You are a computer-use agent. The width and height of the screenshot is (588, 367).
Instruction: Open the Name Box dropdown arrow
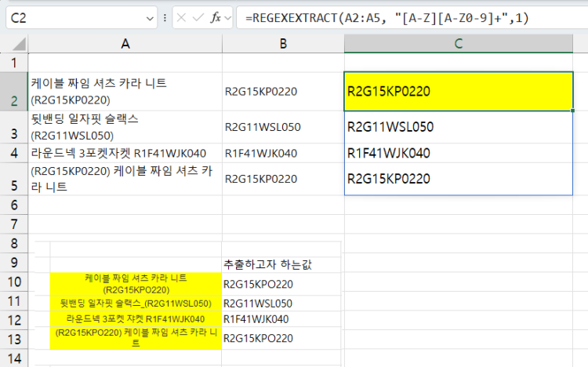(x=150, y=18)
